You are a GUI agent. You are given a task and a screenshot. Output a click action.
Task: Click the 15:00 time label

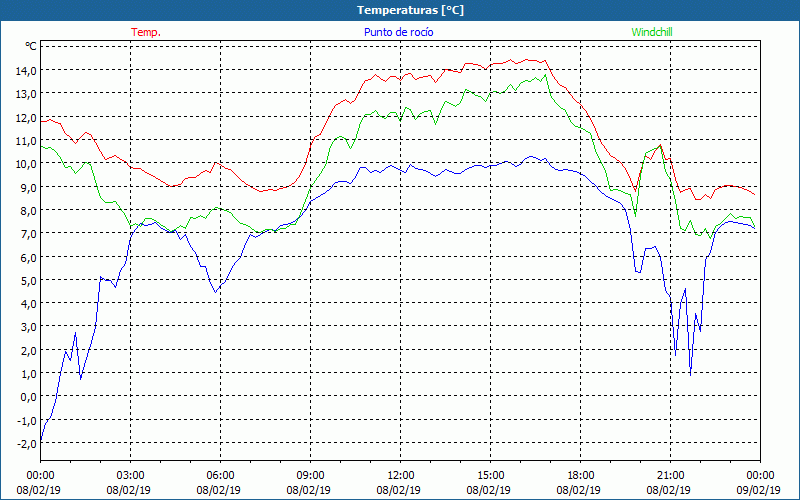[x=490, y=476]
